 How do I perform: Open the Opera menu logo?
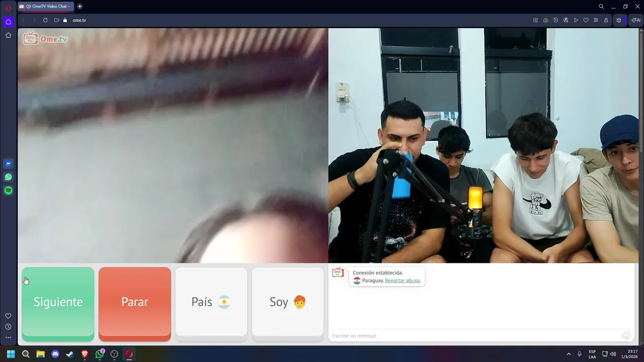point(8,8)
